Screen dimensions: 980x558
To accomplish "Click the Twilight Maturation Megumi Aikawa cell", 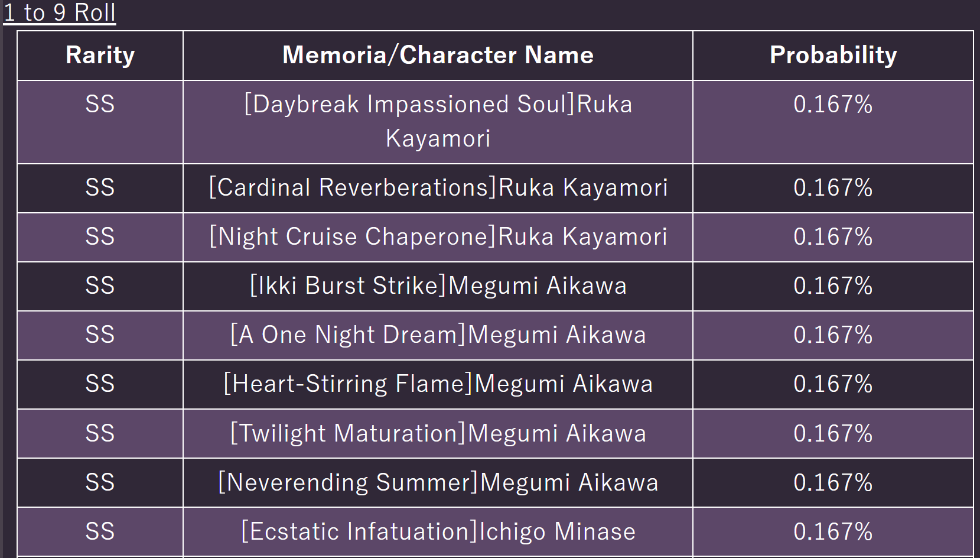I will (438, 433).
